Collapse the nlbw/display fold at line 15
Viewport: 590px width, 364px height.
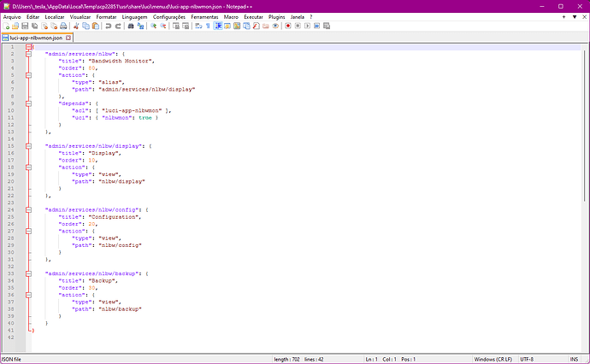28,146
